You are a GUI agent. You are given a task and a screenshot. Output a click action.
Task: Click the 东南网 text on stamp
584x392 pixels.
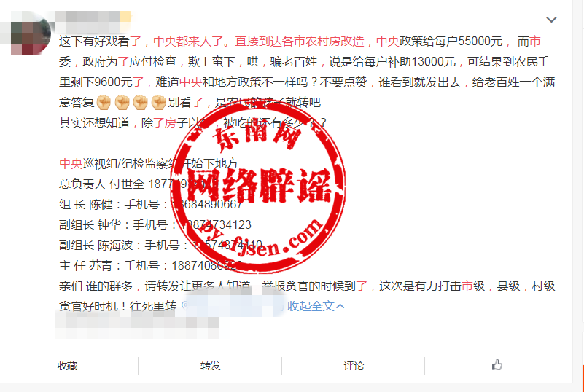[256, 135]
